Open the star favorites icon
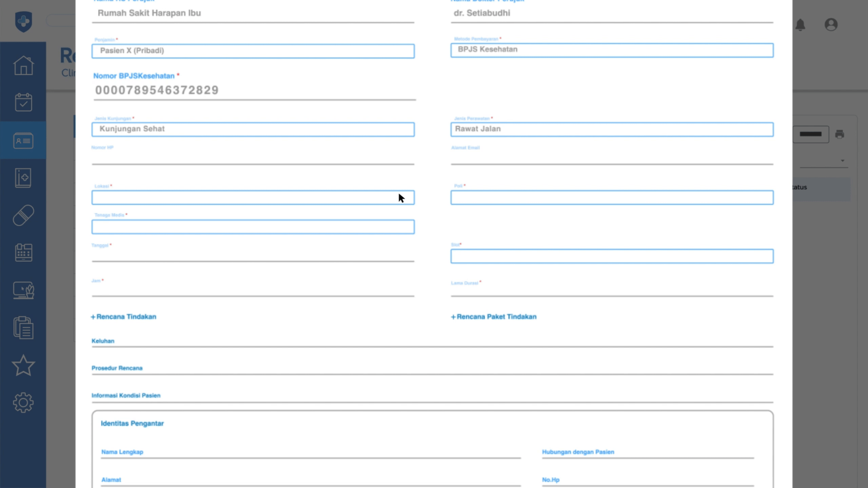Image resolution: width=868 pixels, height=488 pixels. coord(23,365)
